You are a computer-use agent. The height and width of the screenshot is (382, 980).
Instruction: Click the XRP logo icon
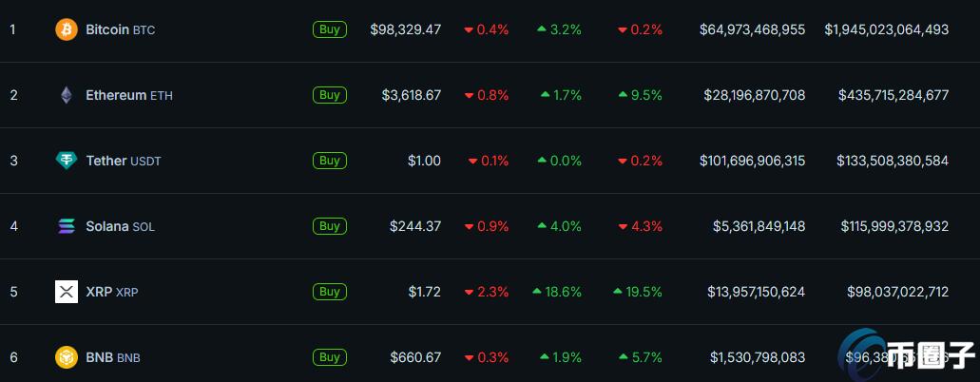point(67,292)
